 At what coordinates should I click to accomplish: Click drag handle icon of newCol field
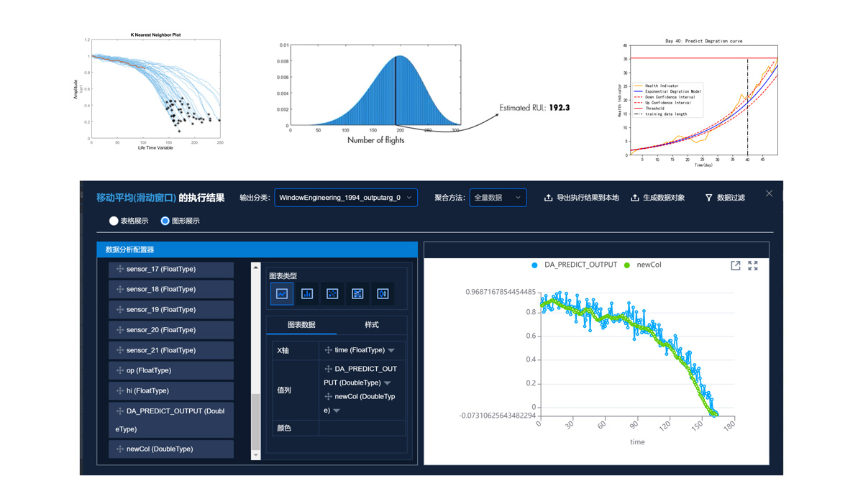click(119, 449)
